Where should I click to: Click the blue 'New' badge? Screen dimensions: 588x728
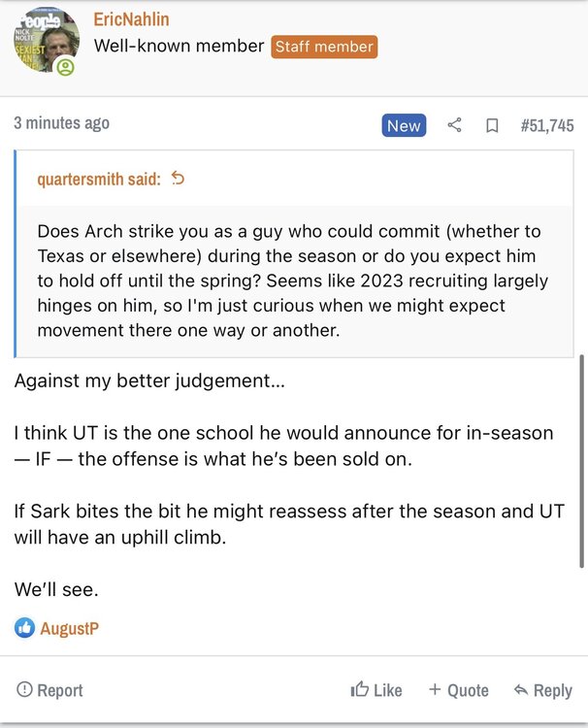[404, 125]
